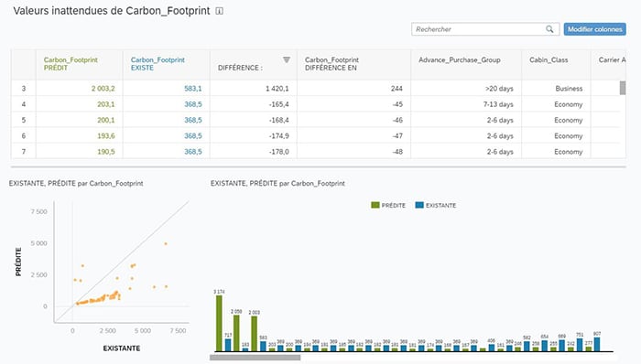The width and height of the screenshot is (641, 364).
Task: Click the 7-13 days cell in row 4
Action: pyautogui.click(x=498, y=104)
